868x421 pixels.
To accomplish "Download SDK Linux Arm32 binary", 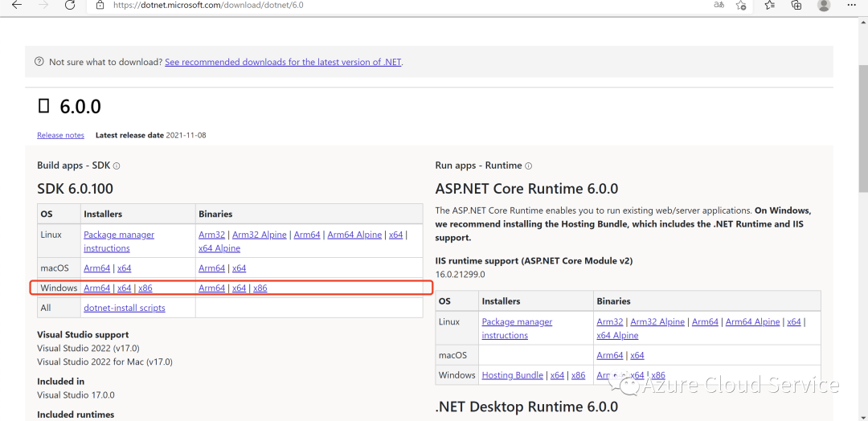I will click(211, 235).
